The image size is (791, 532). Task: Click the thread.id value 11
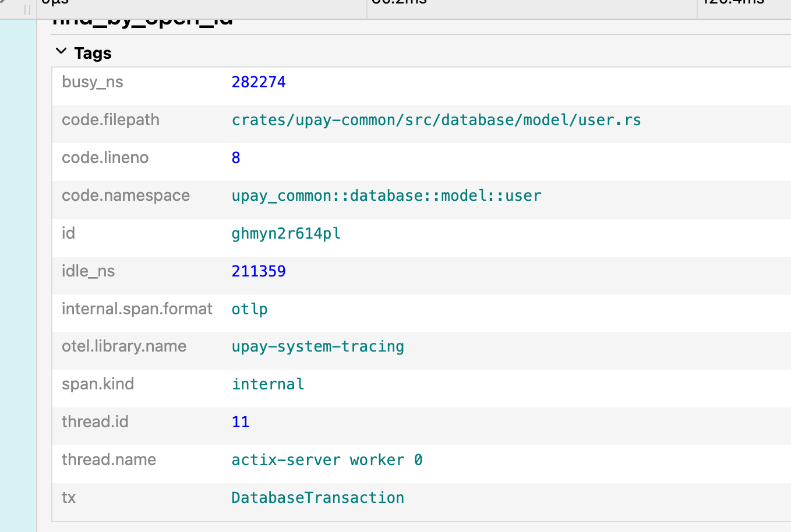tap(240, 422)
